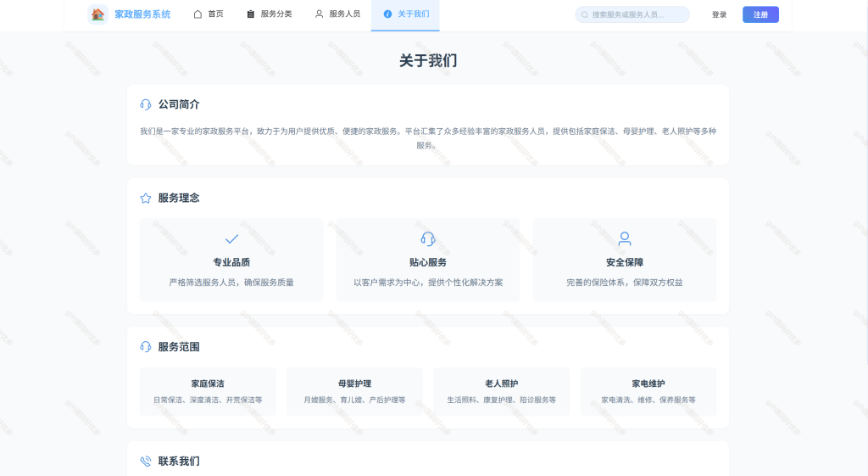Select the 关于我们 tab
Image resolution: width=868 pixels, height=476 pixels.
pyautogui.click(x=405, y=14)
